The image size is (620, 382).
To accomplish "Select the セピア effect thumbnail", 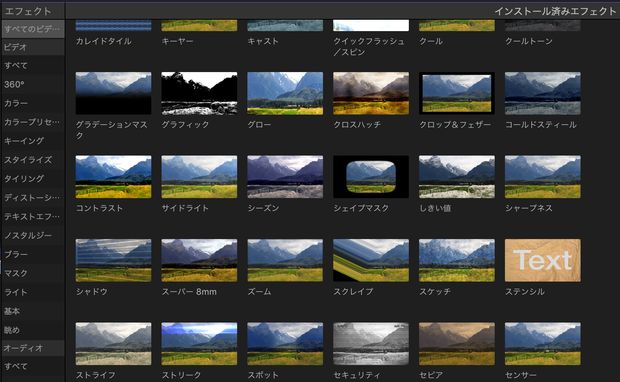I will click(457, 344).
